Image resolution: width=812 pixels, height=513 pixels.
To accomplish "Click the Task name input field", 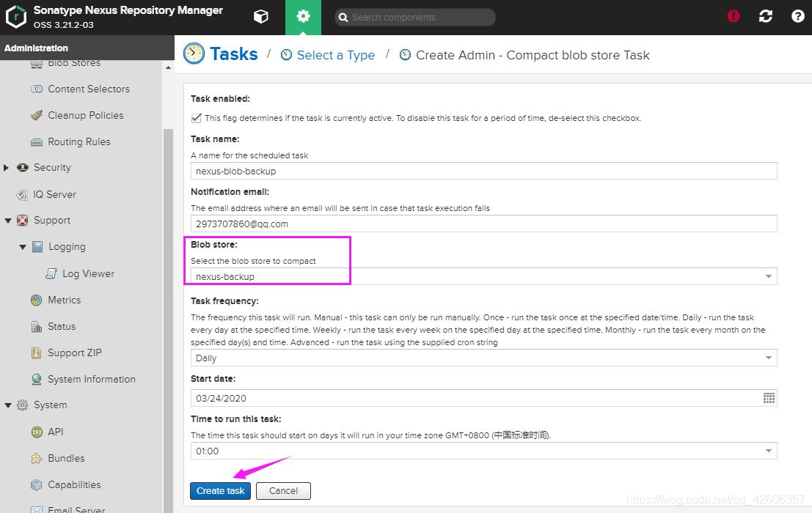I will tap(483, 171).
